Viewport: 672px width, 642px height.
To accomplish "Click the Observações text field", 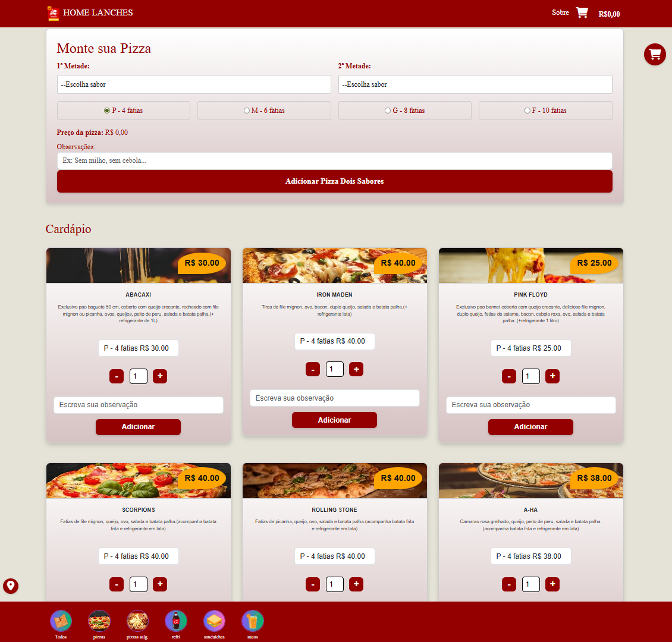I will coord(334,160).
